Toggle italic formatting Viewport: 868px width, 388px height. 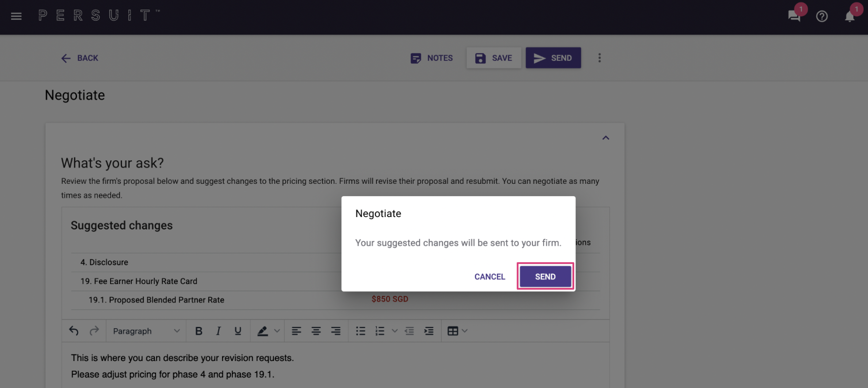click(x=218, y=331)
